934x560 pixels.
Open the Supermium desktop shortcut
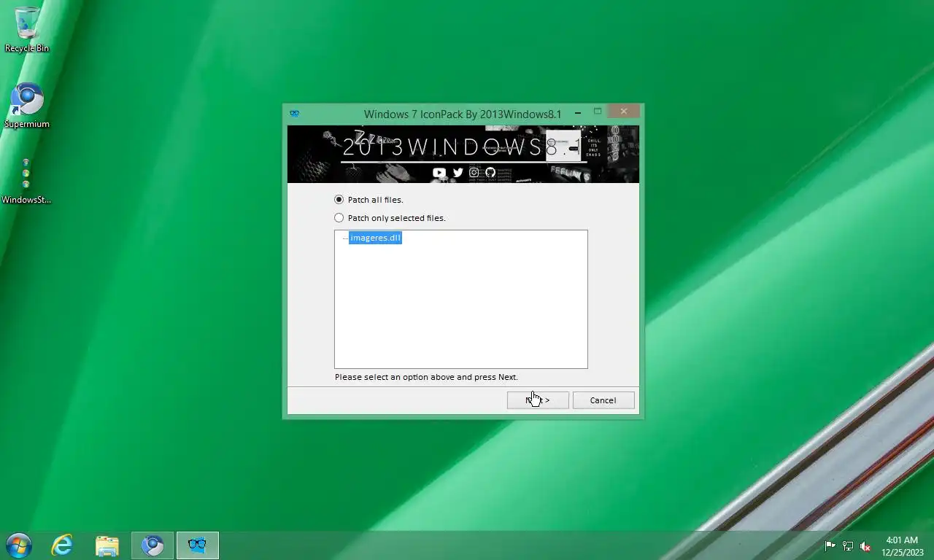point(27,105)
